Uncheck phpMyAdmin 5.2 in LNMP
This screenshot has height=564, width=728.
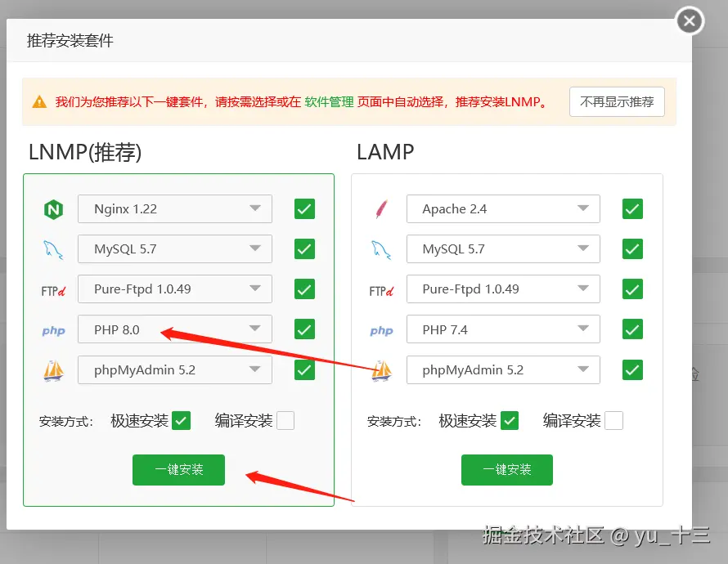(304, 369)
